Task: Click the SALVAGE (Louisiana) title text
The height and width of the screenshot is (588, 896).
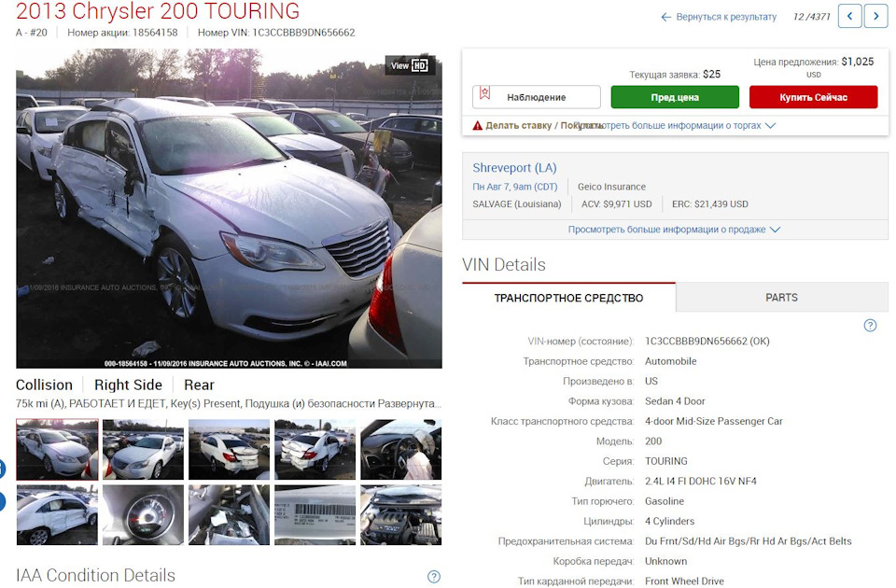Action: coord(516,204)
